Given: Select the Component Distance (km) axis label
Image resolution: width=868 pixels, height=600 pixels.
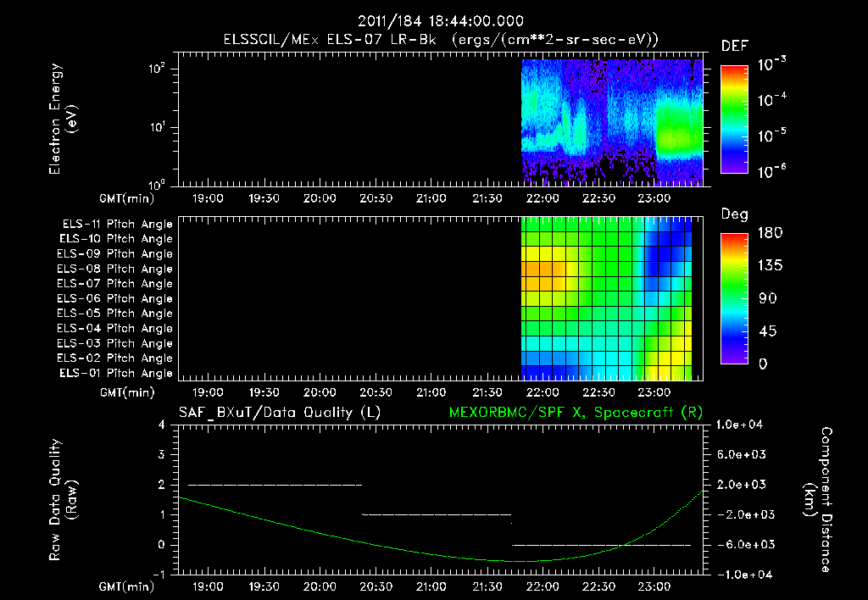Looking at the screenshot, I should pos(818,500).
